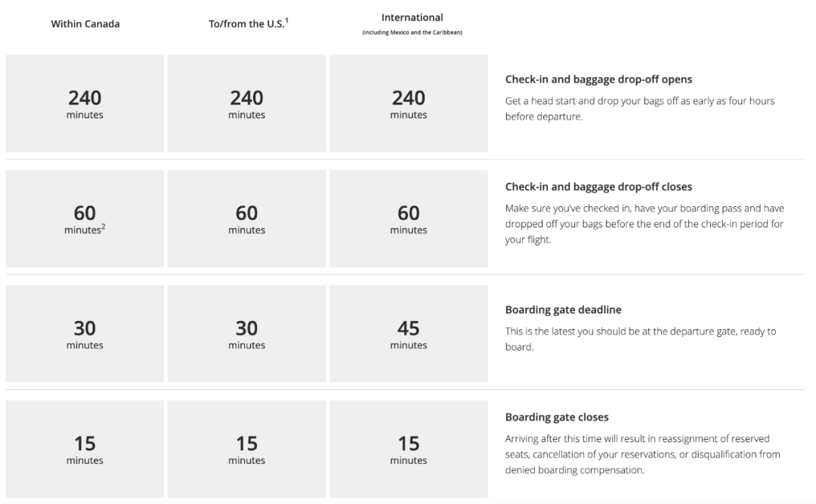Image resolution: width=816 pixels, height=504 pixels.
Task: Click footnote 2 superscript in 60 minutes cell
Action: click(x=103, y=227)
